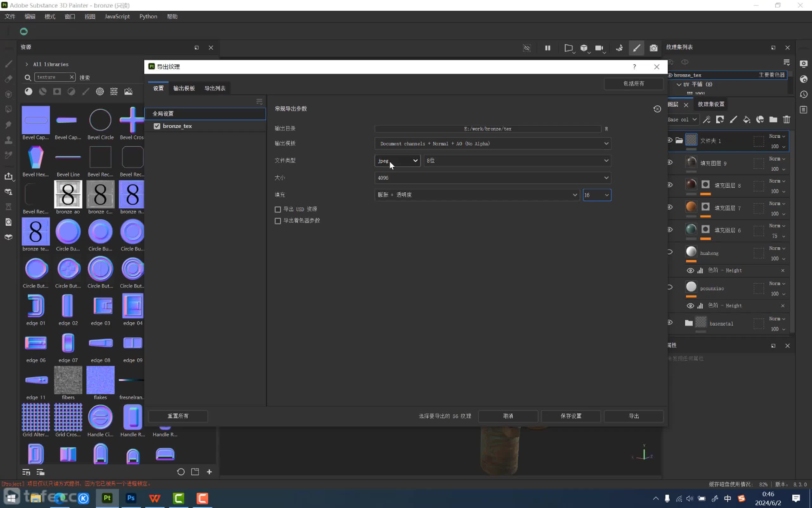
Task: Click the 保存设置 button
Action: point(571,416)
